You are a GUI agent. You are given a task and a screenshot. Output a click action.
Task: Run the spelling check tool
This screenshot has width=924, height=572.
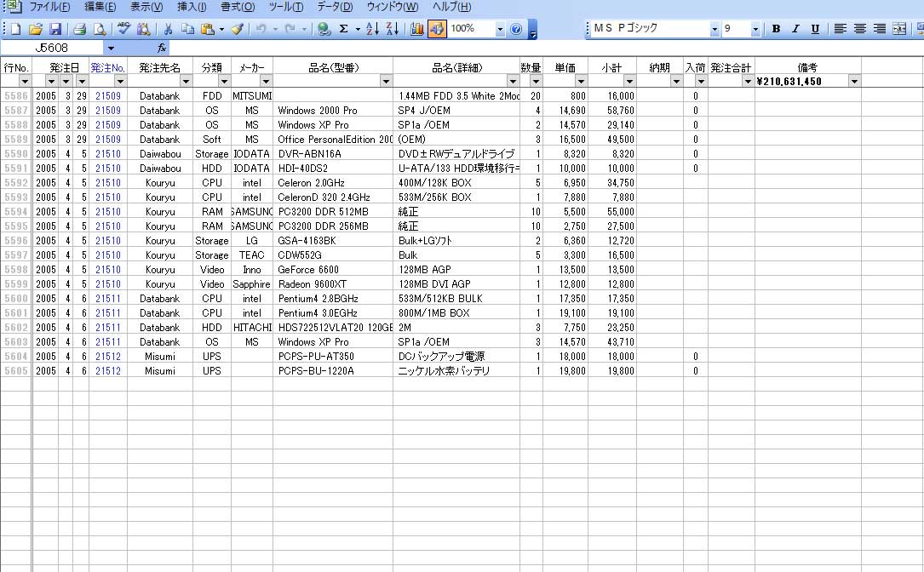pos(124,29)
